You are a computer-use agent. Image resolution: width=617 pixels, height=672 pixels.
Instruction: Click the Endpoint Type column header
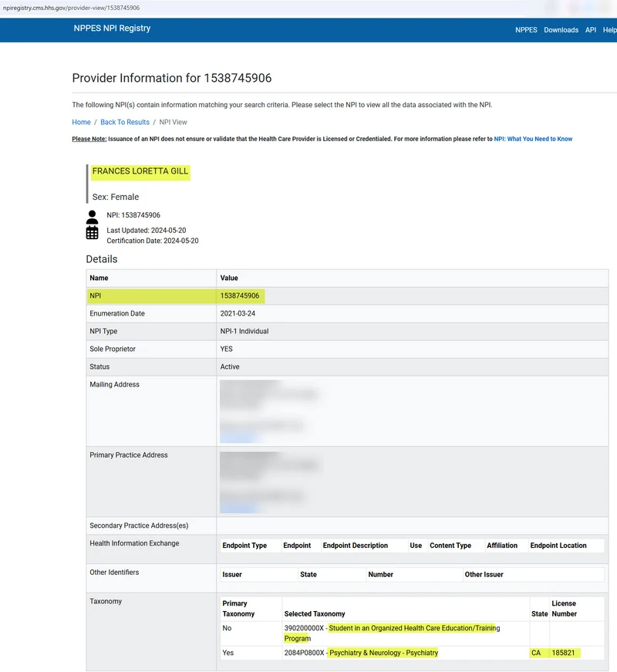coord(244,545)
